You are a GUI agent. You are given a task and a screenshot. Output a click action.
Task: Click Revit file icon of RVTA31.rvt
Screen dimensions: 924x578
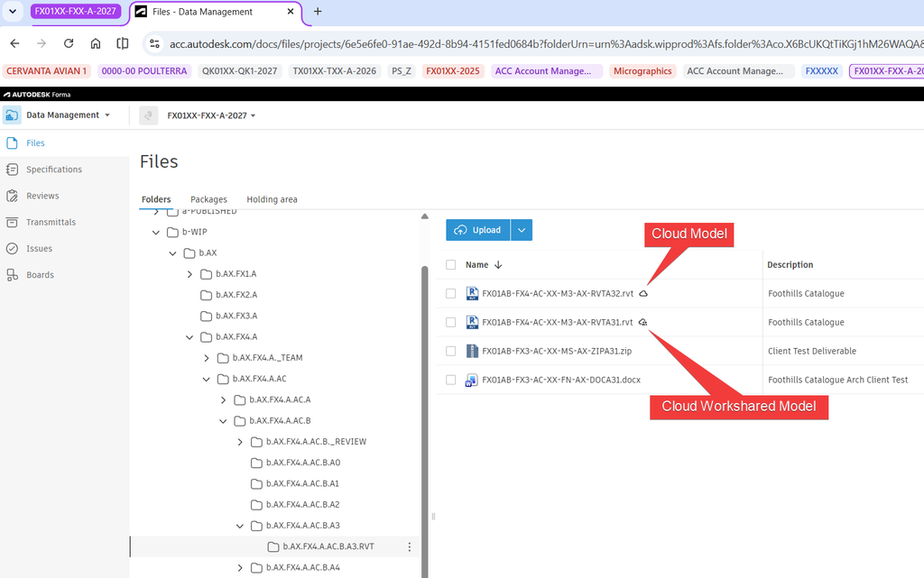(472, 322)
